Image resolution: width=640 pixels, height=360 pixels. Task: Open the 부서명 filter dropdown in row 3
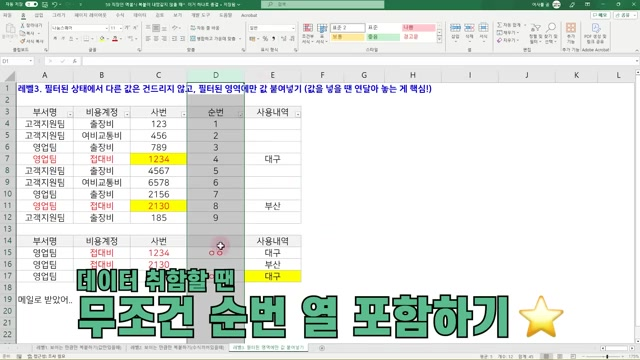click(x=70, y=114)
